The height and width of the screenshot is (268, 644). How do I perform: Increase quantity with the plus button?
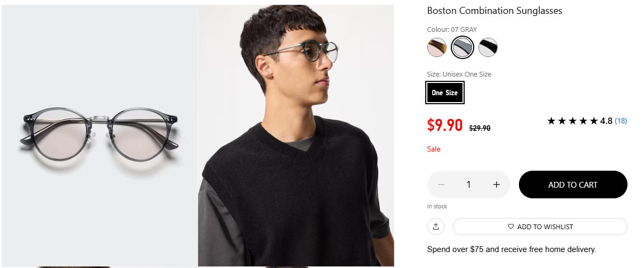497,185
